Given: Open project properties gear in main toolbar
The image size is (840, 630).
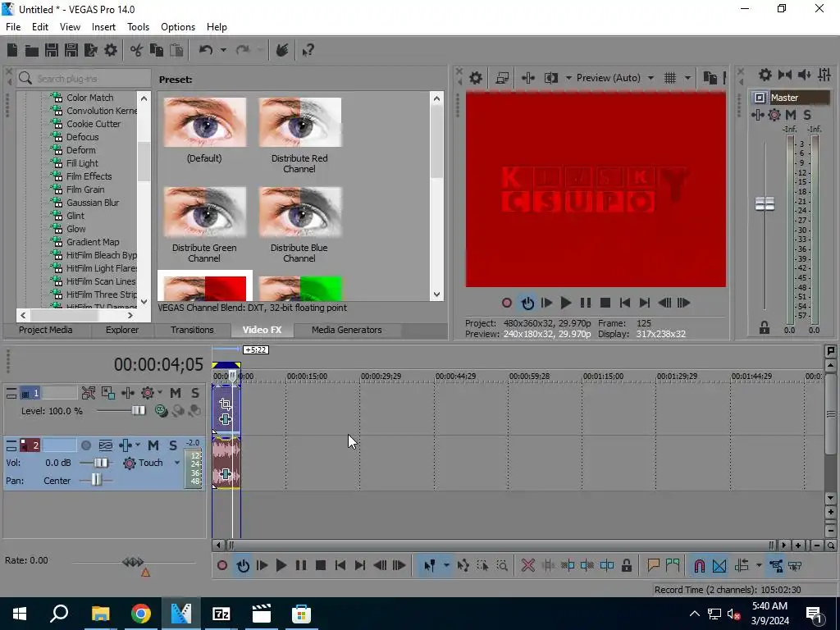Looking at the screenshot, I should (x=111, y=50).
